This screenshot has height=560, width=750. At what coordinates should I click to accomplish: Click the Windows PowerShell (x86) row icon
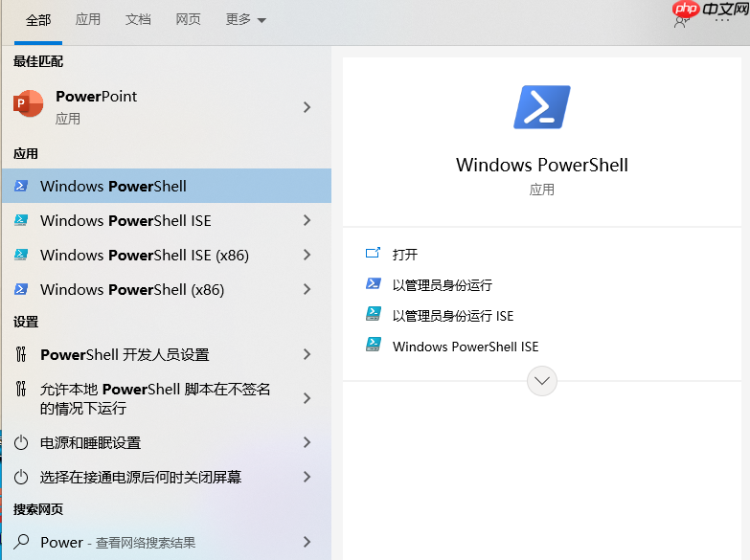pos(21,289)
